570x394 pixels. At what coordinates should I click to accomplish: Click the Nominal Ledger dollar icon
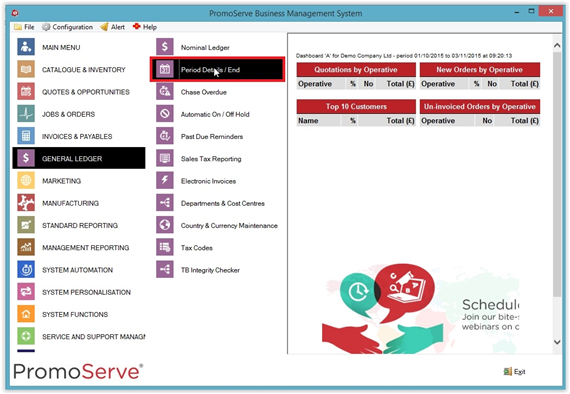click(x=165, y=47)
